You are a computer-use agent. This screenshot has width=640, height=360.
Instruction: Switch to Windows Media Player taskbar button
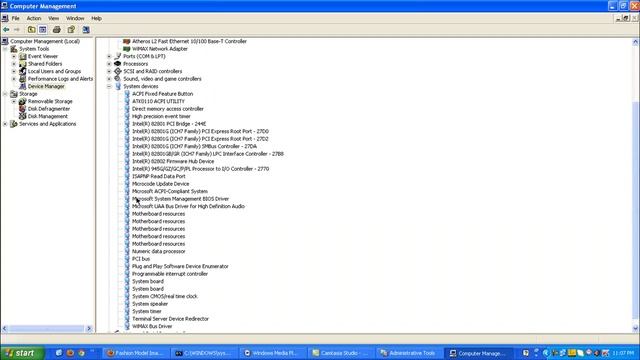coord(271,353)
